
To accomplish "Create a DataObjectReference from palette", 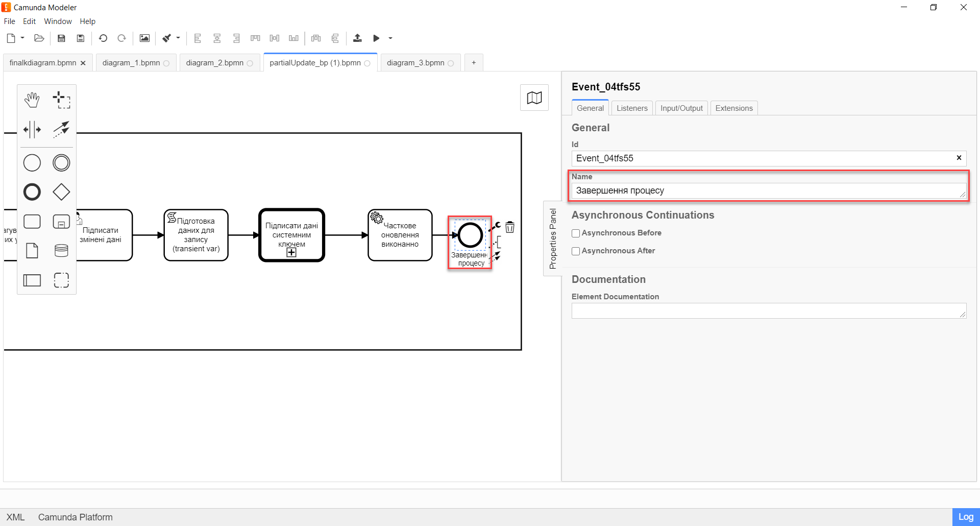I will (32, 250).
